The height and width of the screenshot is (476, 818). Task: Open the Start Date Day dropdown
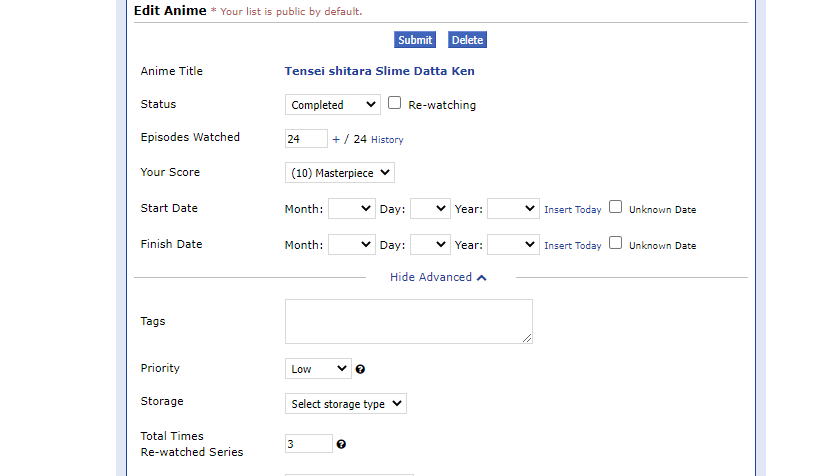(x=430, y=209)
